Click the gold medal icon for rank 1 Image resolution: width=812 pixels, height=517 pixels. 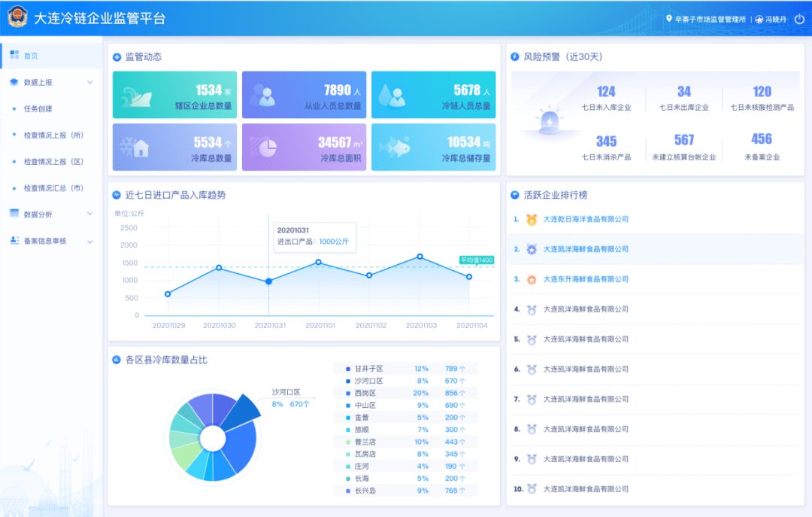[x=532, y=219]
